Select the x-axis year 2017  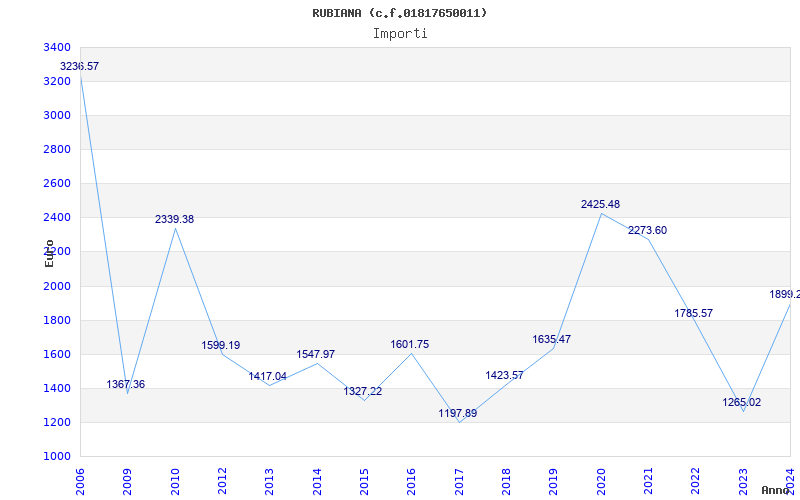[459, 482]
